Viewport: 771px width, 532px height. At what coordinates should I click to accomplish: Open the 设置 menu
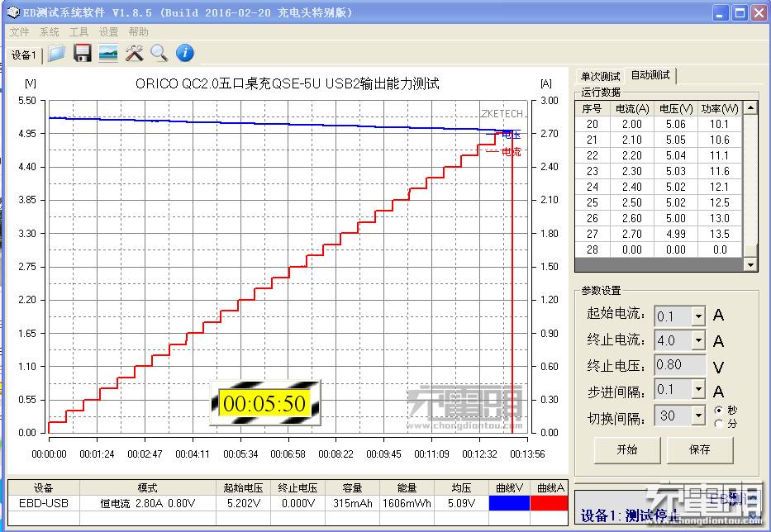[109, 32]
